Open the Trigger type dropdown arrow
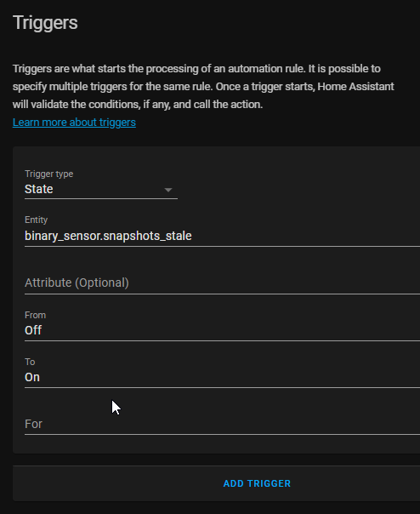This screenshot has height=514, width=420. point(168,190)
